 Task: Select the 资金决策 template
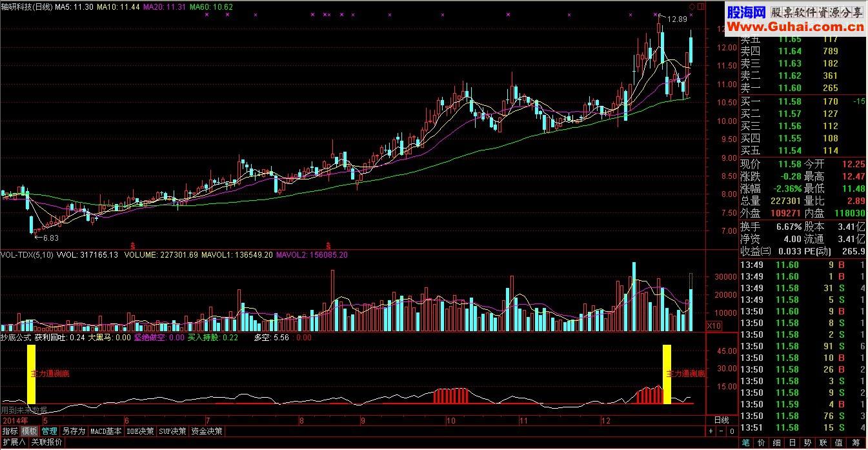207,431
